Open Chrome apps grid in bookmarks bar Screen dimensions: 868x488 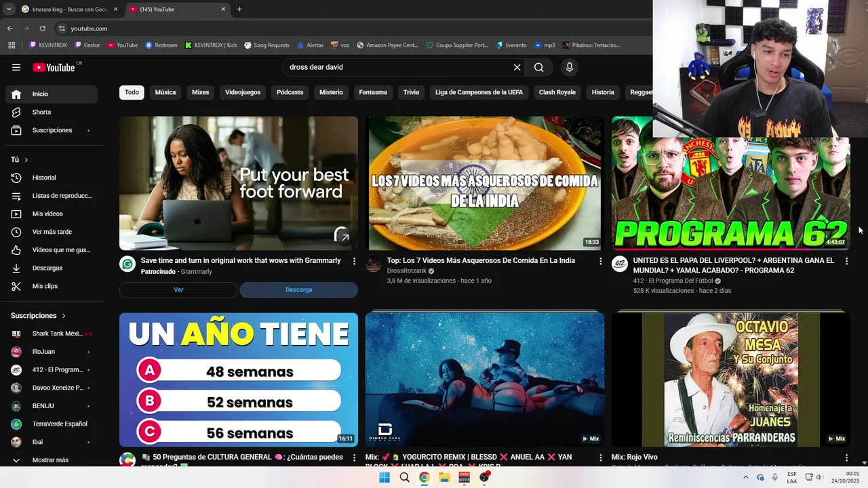tap(12, 45)
